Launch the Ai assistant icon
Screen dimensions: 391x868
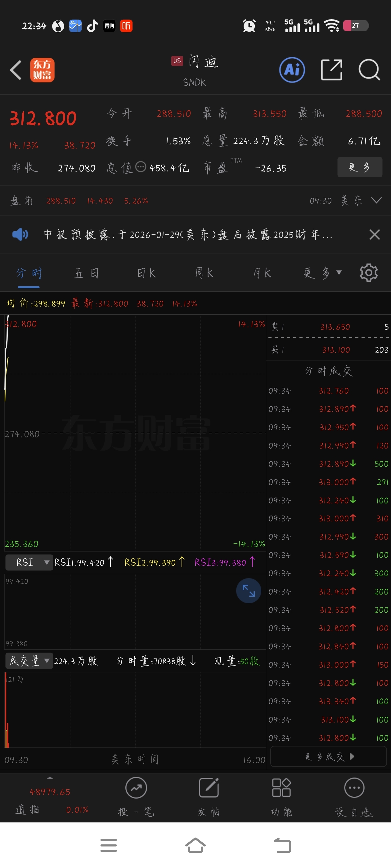tap(292, 70)
